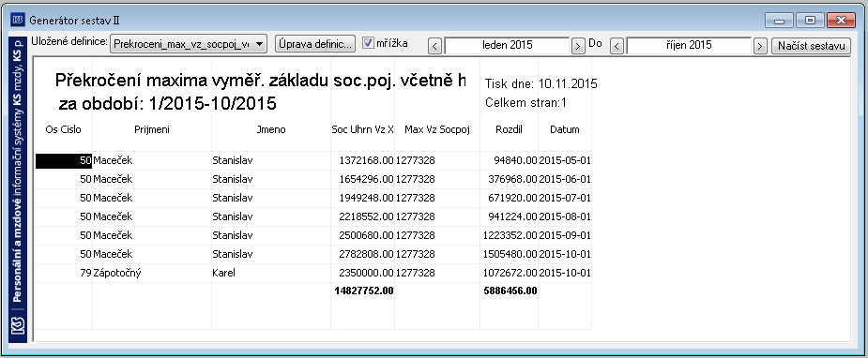Click Maceček in the 2015-06-01 row

(113, 180)
